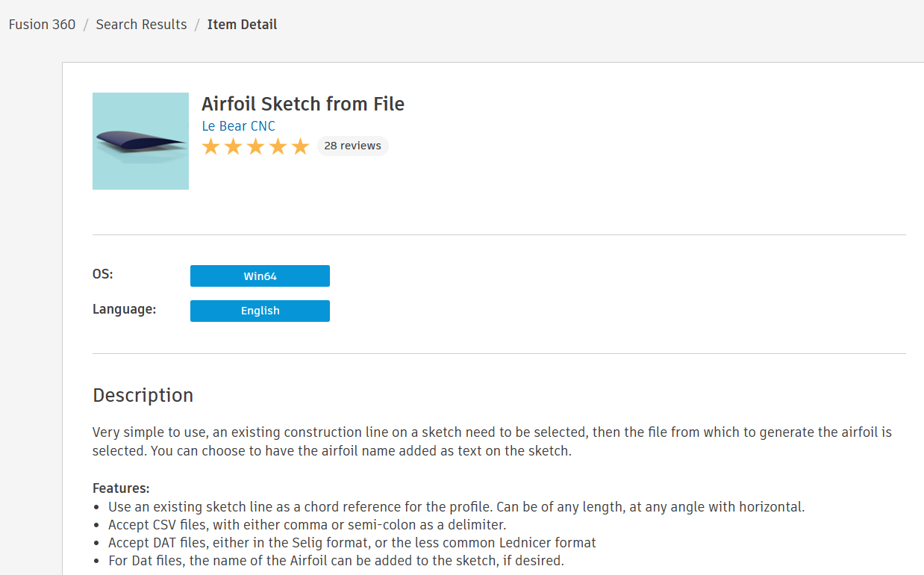The height and width of the screenshot is (575, 924).
Task: Go to Fusion 360 breadcrumb
Action: coord(42,25)
